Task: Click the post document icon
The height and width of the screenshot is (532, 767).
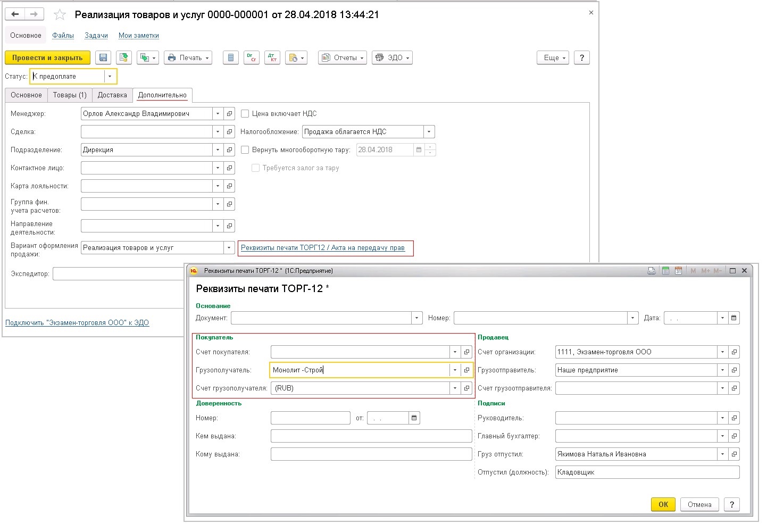Action: (x=124, y=57)
